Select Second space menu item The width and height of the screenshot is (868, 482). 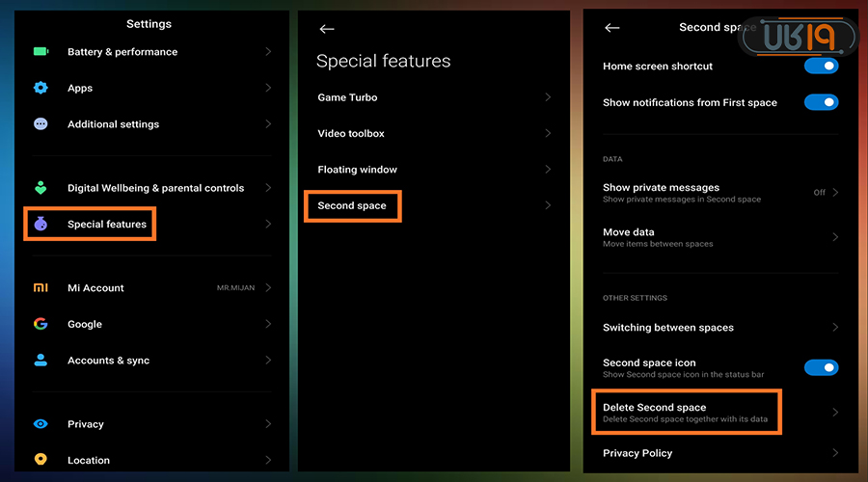[352, 206]
